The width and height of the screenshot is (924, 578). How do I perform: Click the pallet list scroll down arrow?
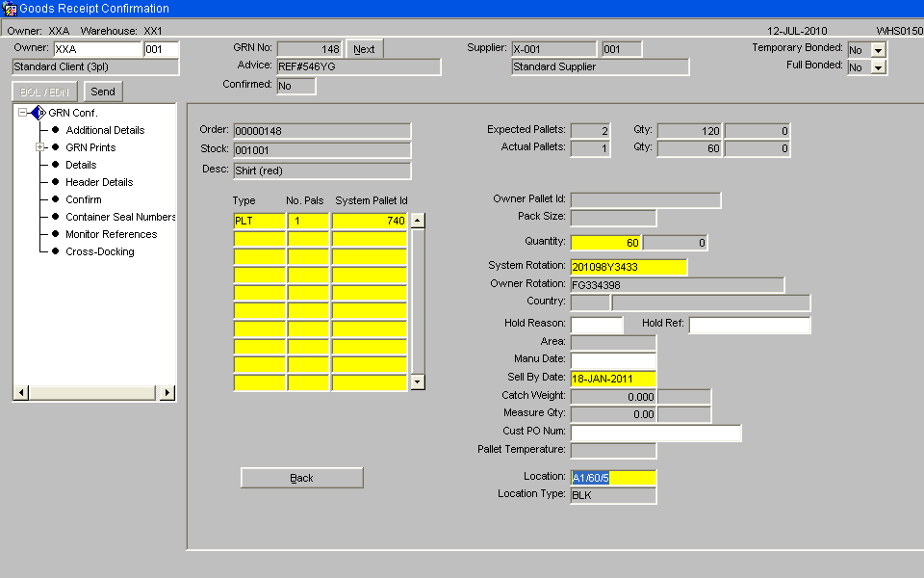pos(417,381)
